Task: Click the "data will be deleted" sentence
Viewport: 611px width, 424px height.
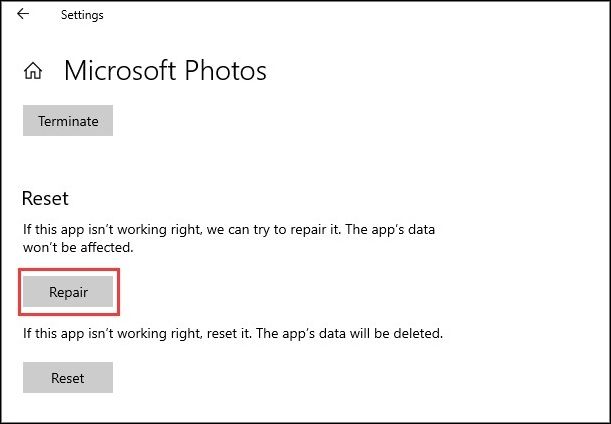Action: coord(362,332)
